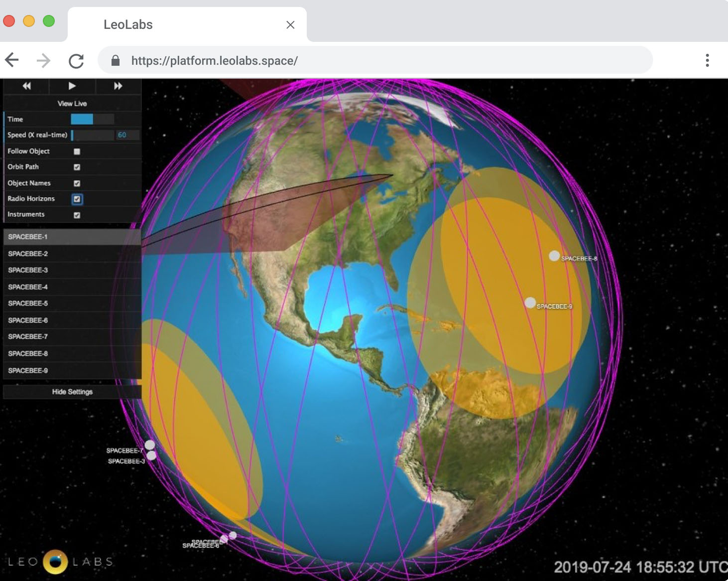
Task: Select SPACEBEE-8 in the object list
Action: [72, 354]
